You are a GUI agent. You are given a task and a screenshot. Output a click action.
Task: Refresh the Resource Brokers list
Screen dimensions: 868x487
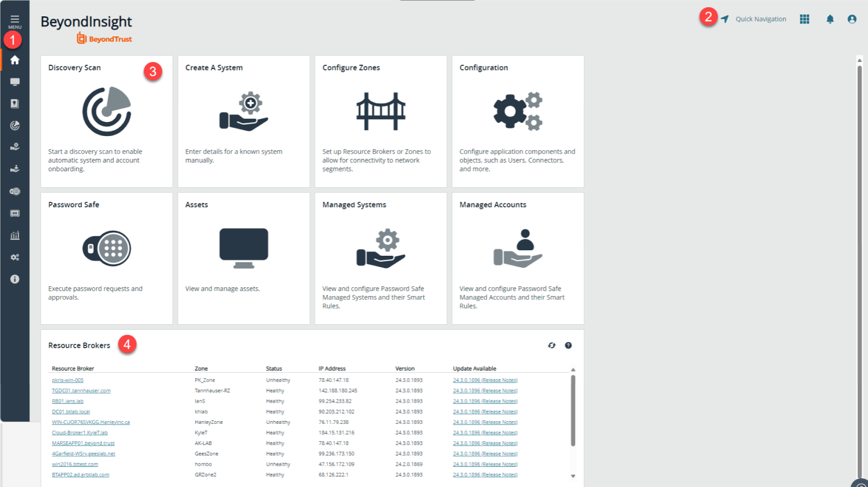pyautogui.click(x=552, y=346)
